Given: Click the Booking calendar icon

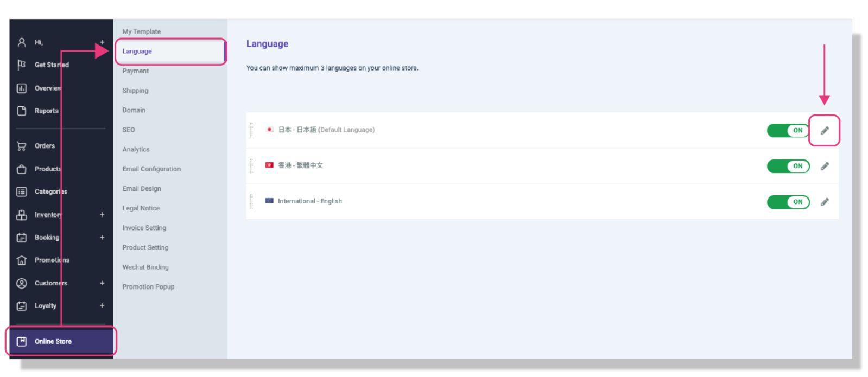Looking at the screenshot, I should [x=22, y=238].
